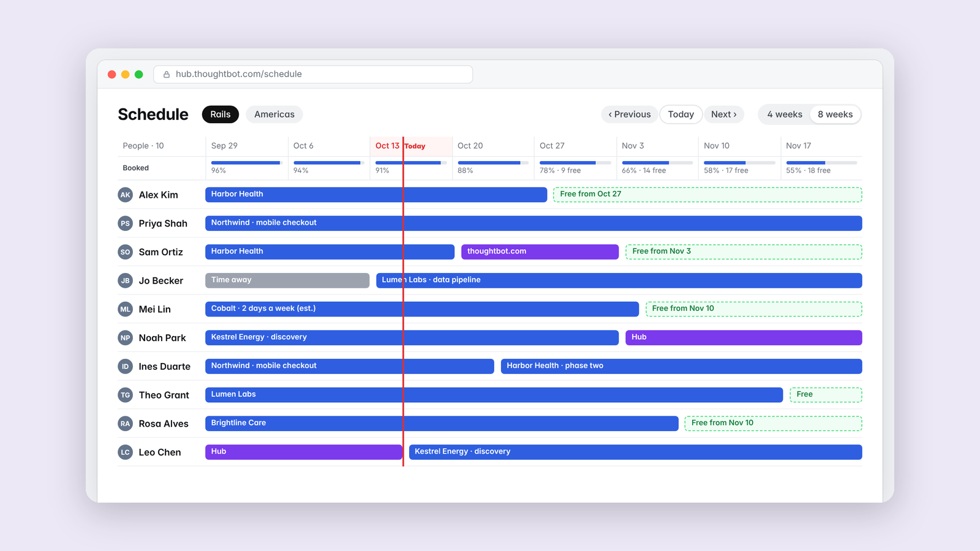Screen dimensions: 980x551
Task: Click the Oct 13 week header
Action: click(411, 146)
